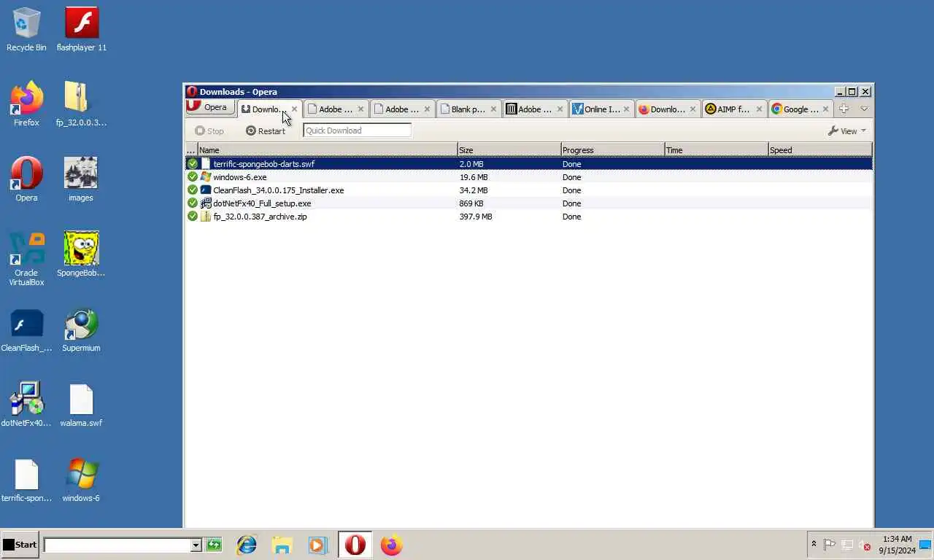Select Oracle VirtualBox desktop shortcut
This screenshot has width=934, height=560.
point(26,259)
